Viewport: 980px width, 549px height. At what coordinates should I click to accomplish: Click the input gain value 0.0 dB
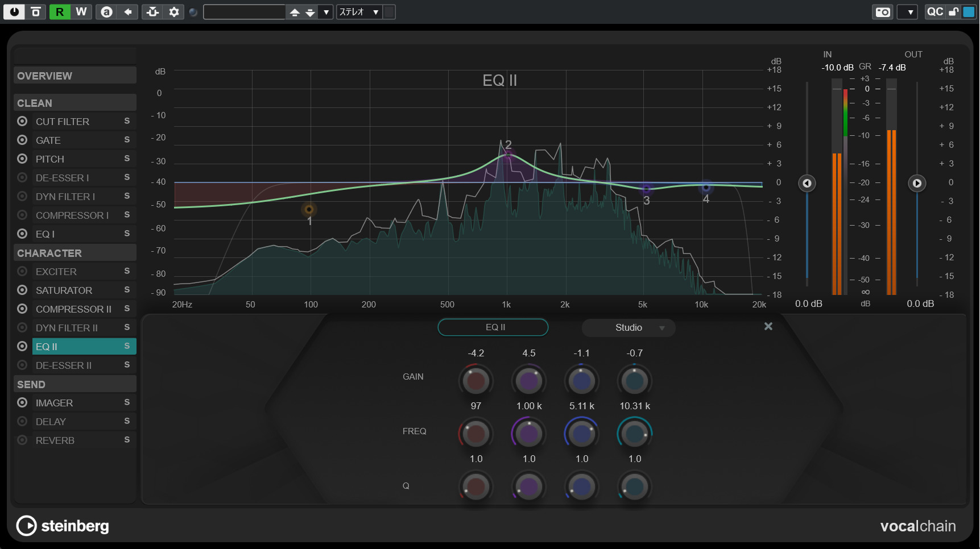809,303
